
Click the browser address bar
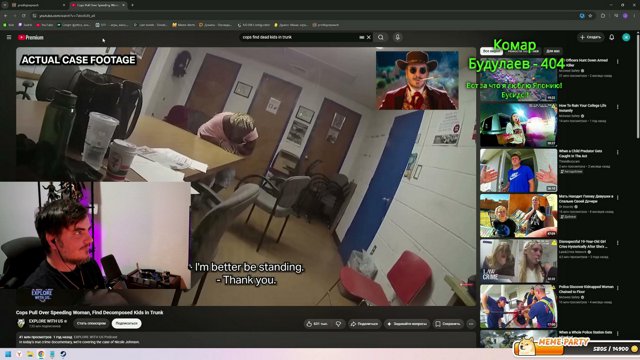coord(306,16)
